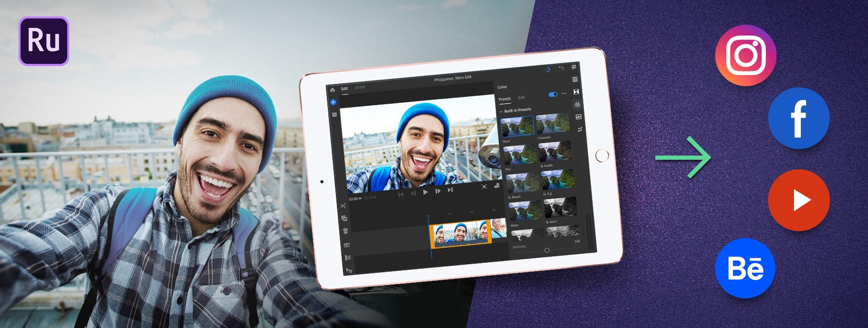Screen dimensions: 868x328
Task: Click the Instagram icon
Action: [745, 55]
